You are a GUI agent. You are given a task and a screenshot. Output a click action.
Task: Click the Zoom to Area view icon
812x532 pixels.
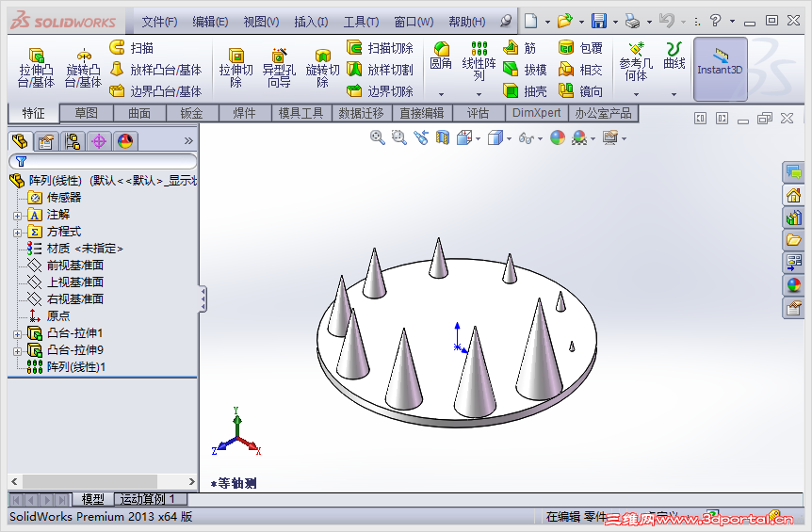[x=398, y=137]
